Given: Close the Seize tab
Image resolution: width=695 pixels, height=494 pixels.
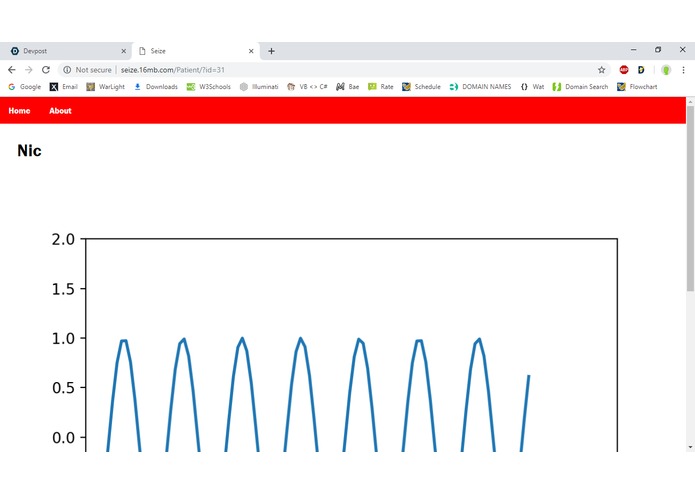Looking at the screenshot, I should (251, 51).
